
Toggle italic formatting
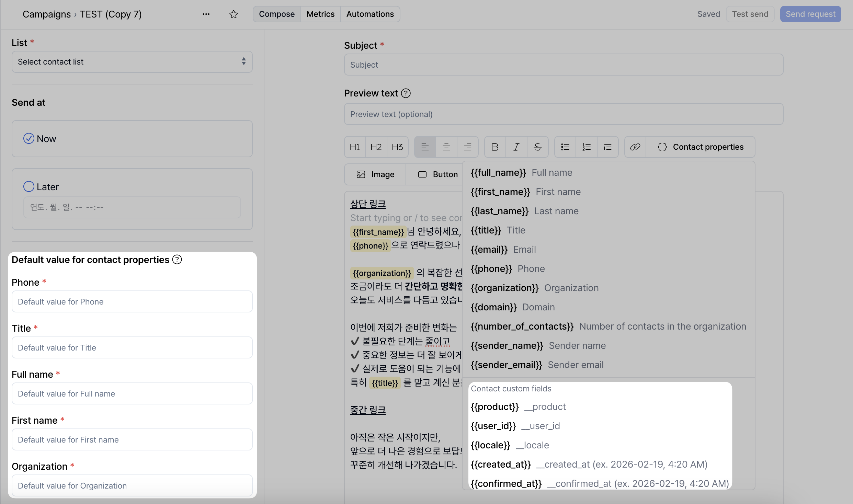pos(516,147)
